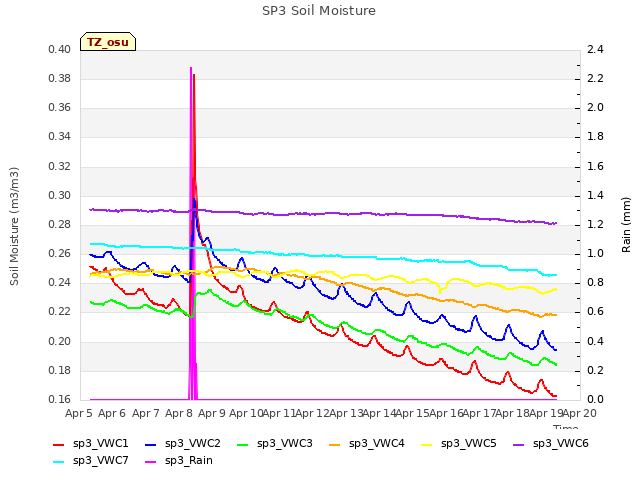Click the purple sp3_VWC6 legend swatch
Image resolution: width=640 pixels, height=480 pixels.
(519, 444)
